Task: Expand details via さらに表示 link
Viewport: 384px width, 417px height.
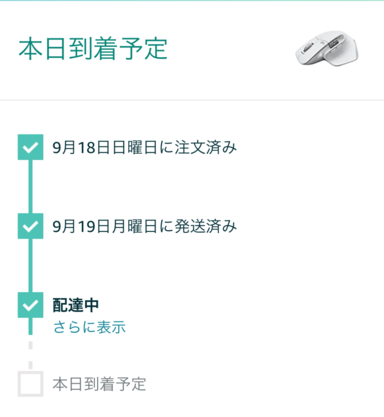Action: click(89, 327)
